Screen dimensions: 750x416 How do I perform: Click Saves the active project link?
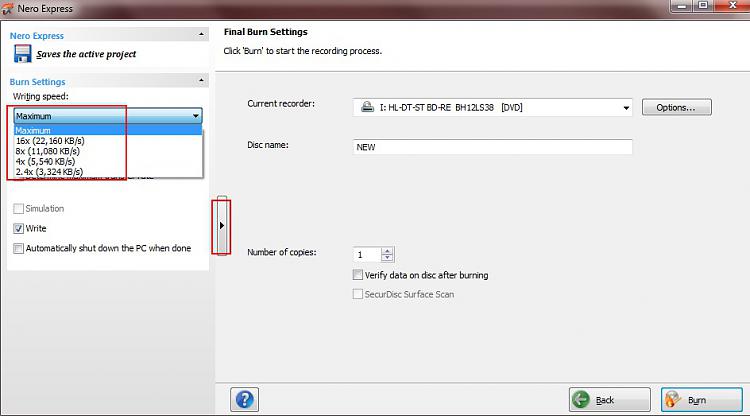coord(86,54)
